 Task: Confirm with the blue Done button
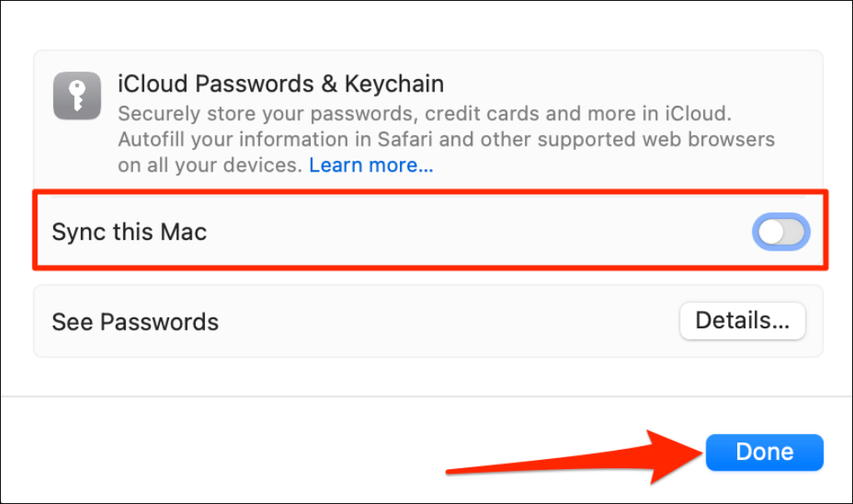tap(765, 452)
